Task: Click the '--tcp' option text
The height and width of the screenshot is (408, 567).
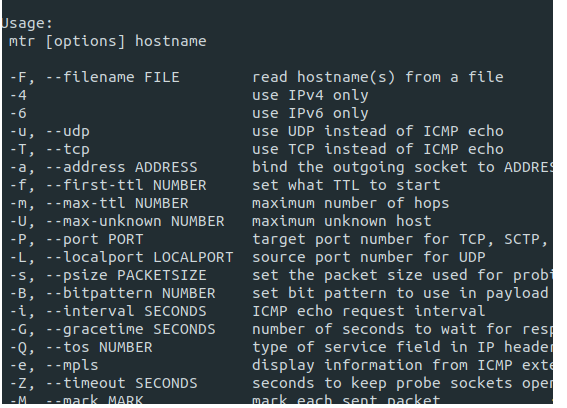Action: [68, 149]
